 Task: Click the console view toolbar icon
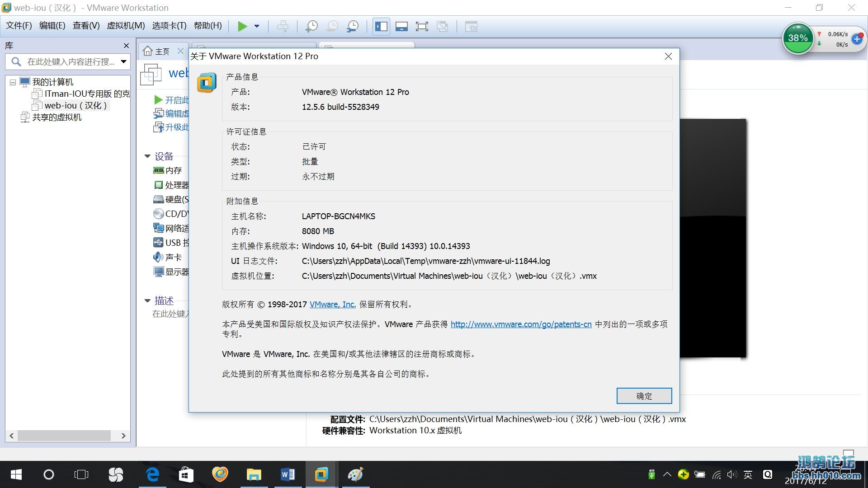click(x=471, y=26)
